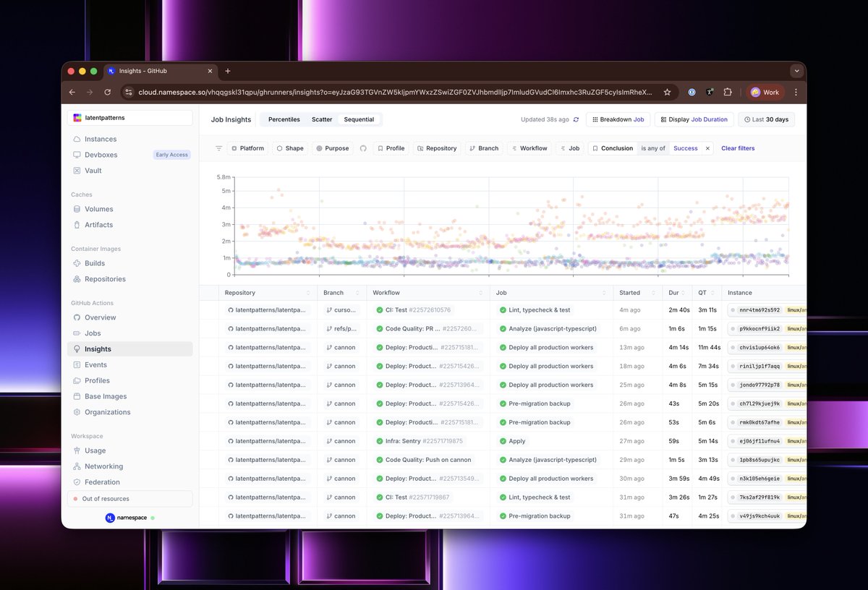The image size is (868, 590).
Task: Change the 'is any of' operator
Action: 653,148
